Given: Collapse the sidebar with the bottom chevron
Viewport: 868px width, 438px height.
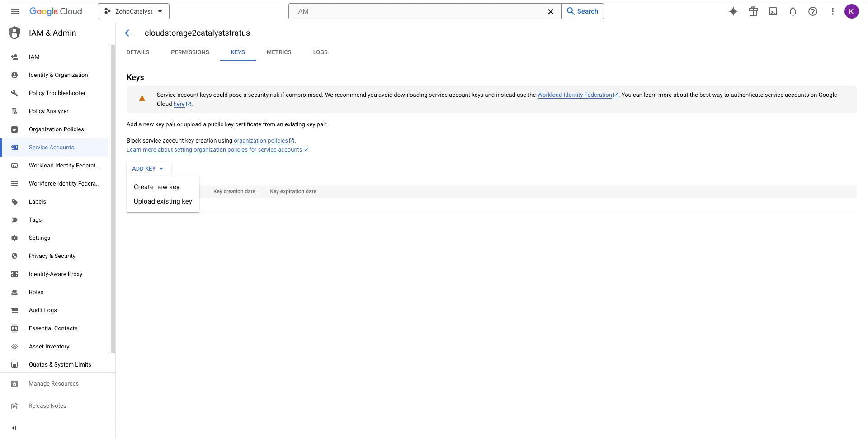Looking at the screenshot, I should coord(14,428).
